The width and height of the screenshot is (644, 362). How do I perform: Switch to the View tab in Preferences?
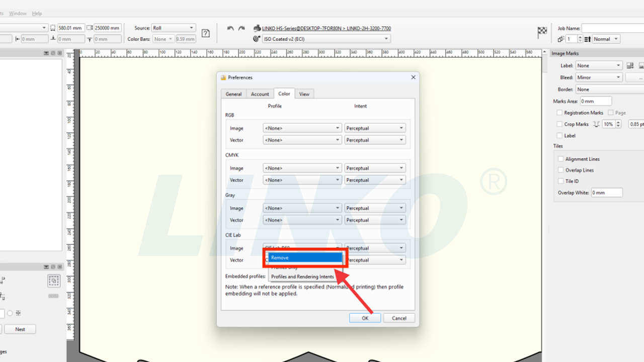(304, 94)
